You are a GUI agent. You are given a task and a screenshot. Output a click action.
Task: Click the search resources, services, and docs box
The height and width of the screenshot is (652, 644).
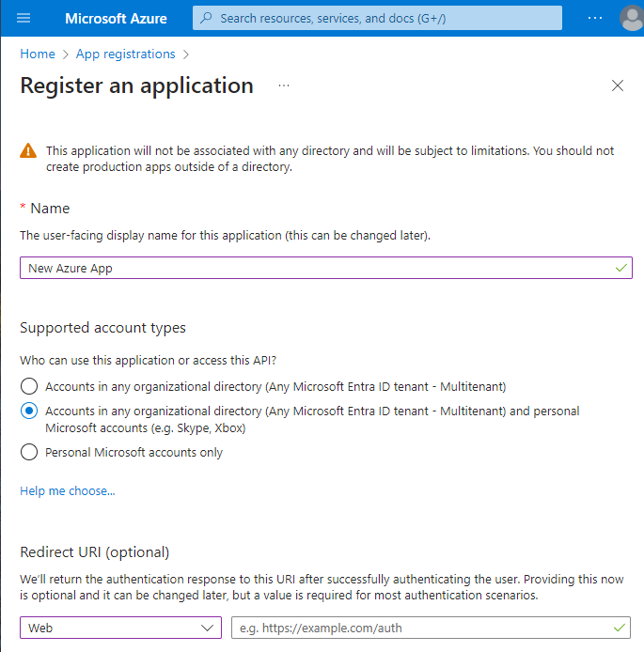pyautogui.click(x=377, y=18)
